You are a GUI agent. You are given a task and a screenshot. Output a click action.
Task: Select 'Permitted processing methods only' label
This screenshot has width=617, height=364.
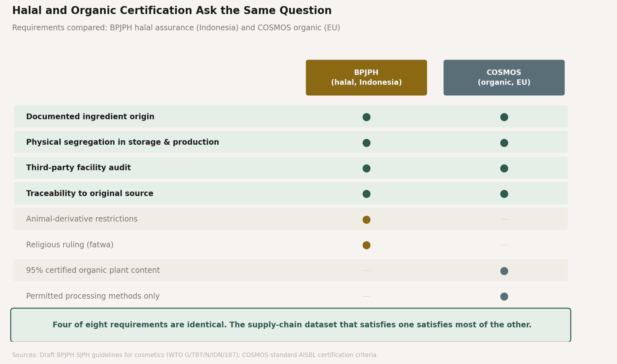[x=93, y=296]
